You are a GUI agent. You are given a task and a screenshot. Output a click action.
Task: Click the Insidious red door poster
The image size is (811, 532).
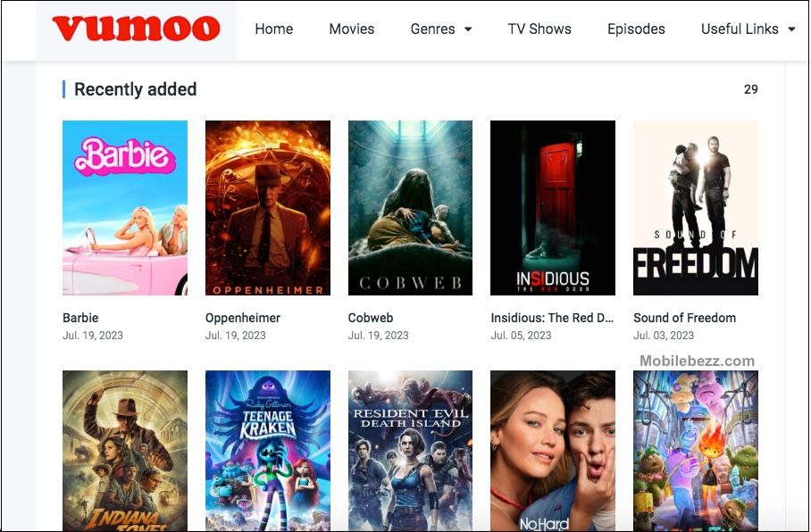click(x=553, y=208)
